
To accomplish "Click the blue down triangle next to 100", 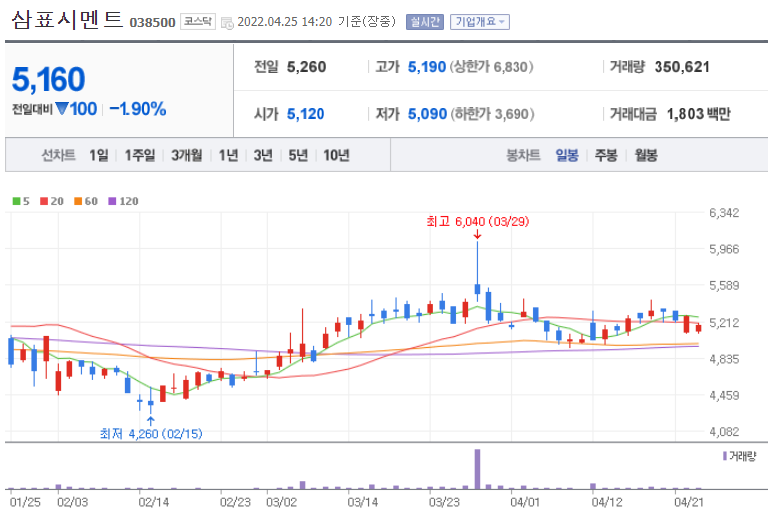I will click(x=62, y=108).
